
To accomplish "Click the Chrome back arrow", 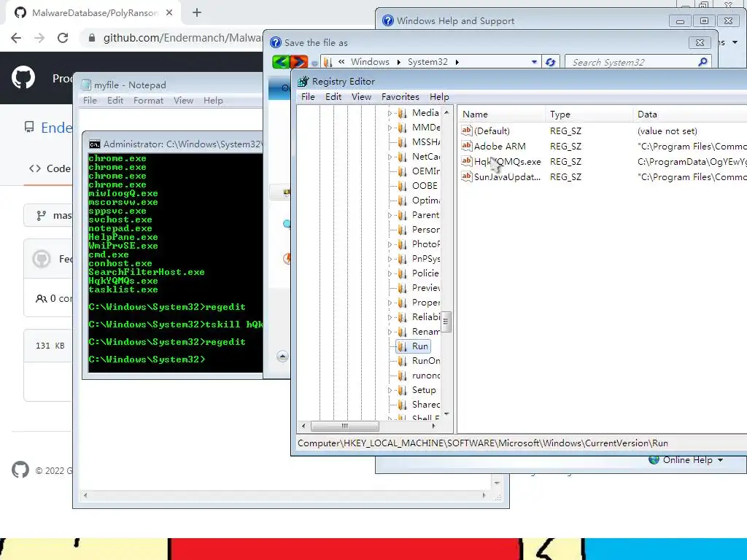I will [16, 38].
